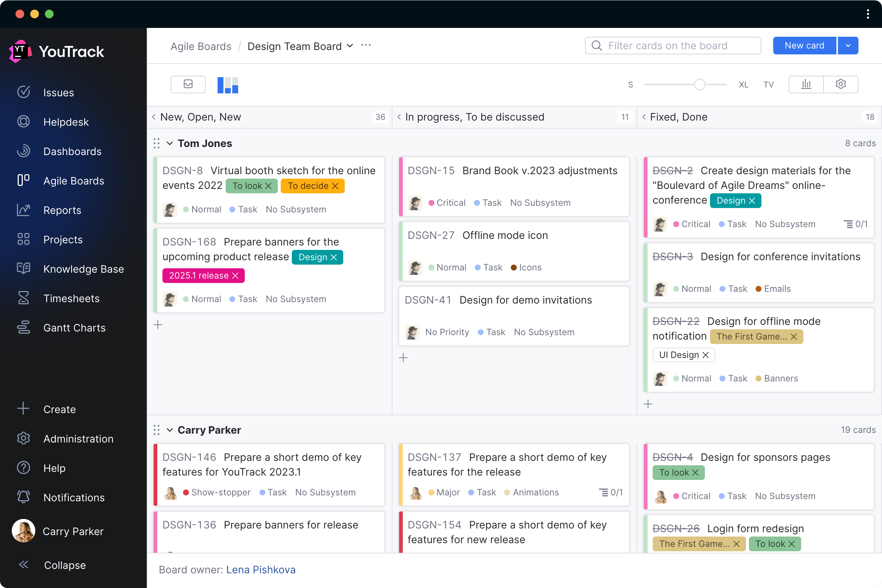This screenshot has height=588, width=882.
Task: Expand the Design Team Board dropdown
Action: [351, 46]
